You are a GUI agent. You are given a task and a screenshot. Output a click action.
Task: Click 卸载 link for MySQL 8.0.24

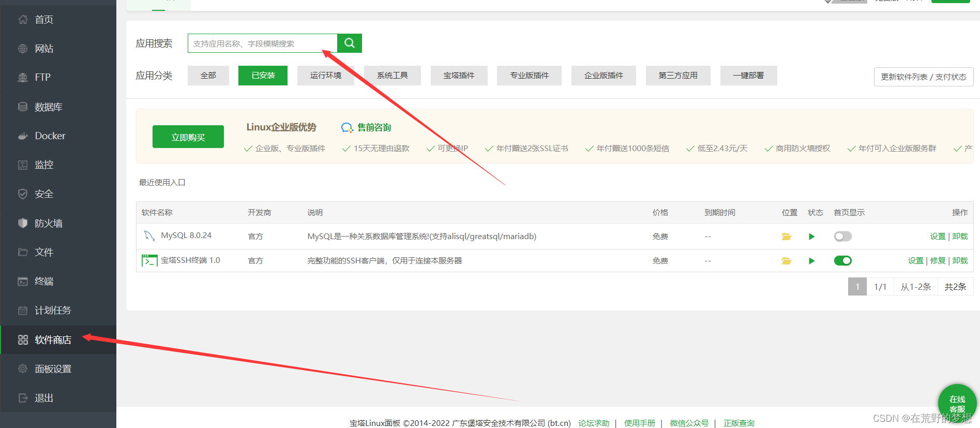[960, 237]
